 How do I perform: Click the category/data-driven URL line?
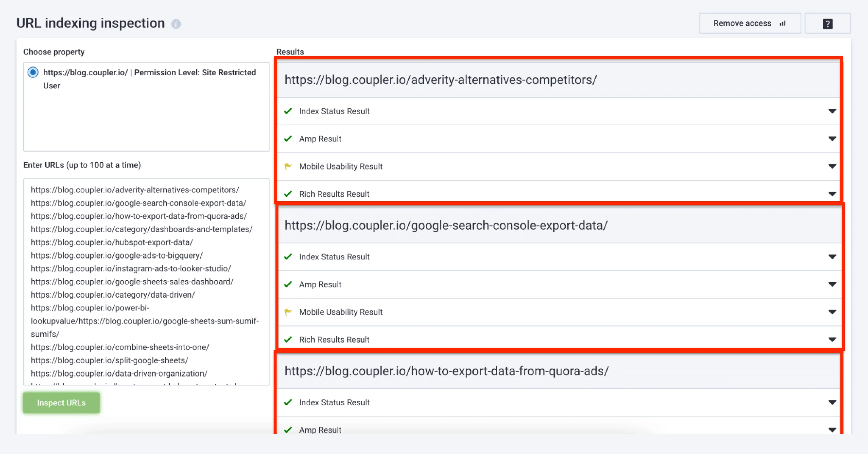click(x=113, y=295)
